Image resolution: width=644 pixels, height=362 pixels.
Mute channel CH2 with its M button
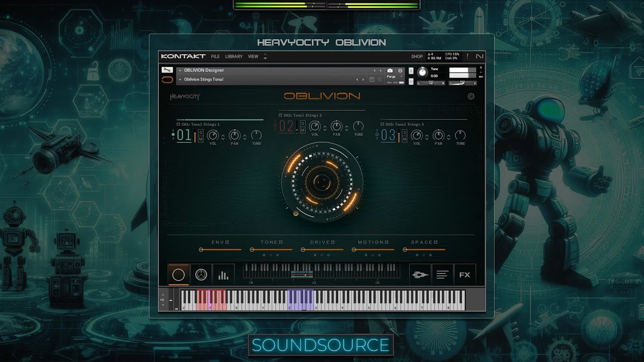(x=303, y=130)
